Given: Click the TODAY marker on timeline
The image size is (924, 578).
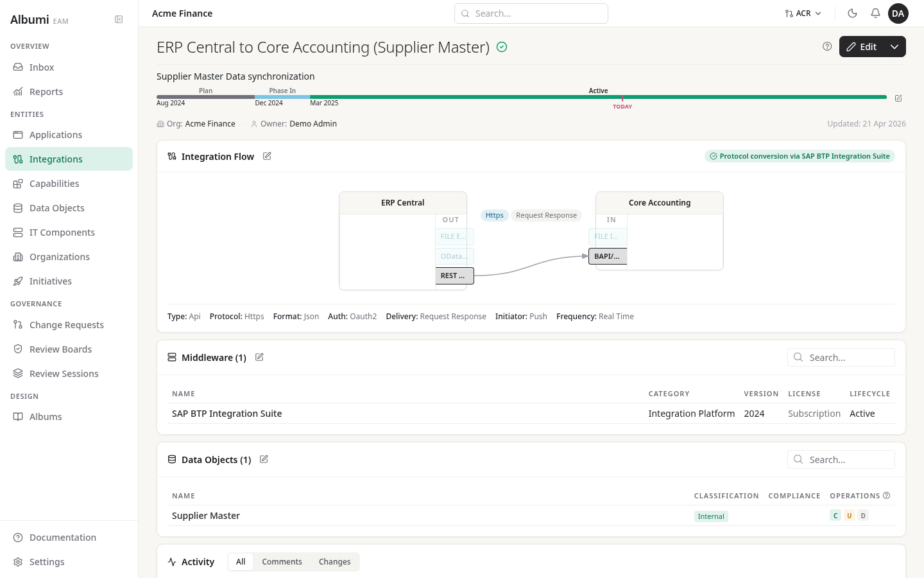Looking at the screenshot, I should tap(622, 107).
